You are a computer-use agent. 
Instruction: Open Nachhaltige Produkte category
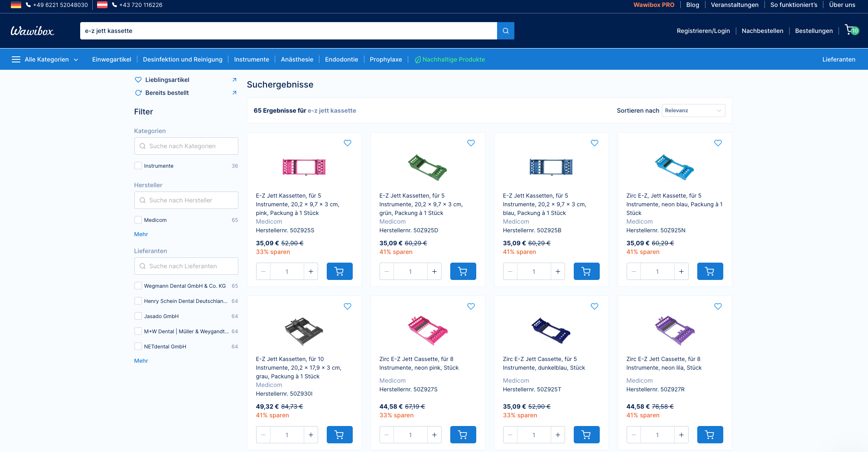(x=450, y=59)
